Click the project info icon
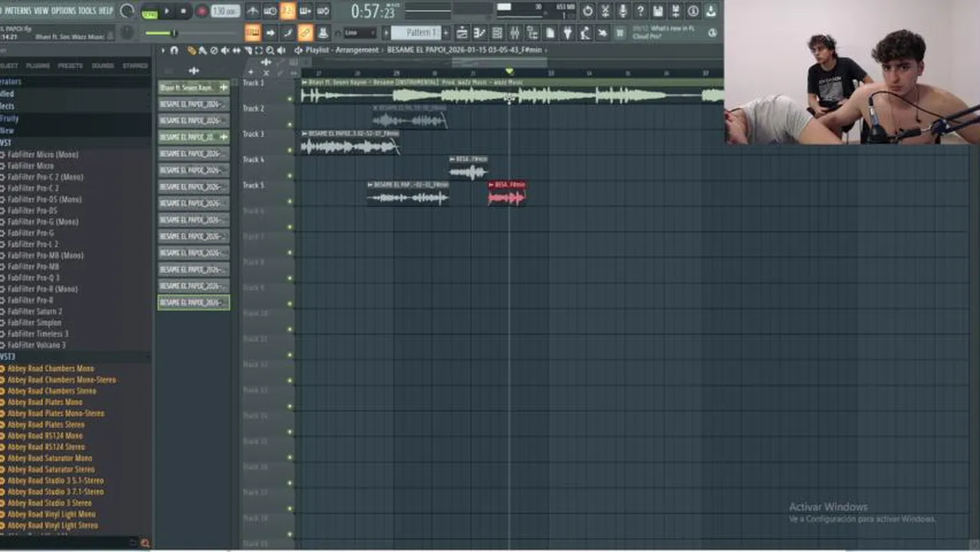This screenshot has height=552, width=980. tap(693, 11)
